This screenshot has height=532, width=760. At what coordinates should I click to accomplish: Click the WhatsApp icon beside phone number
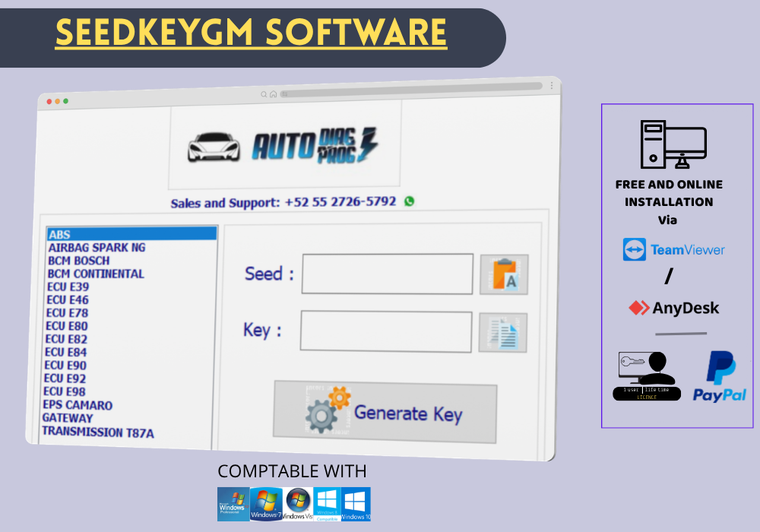[410, 201]
